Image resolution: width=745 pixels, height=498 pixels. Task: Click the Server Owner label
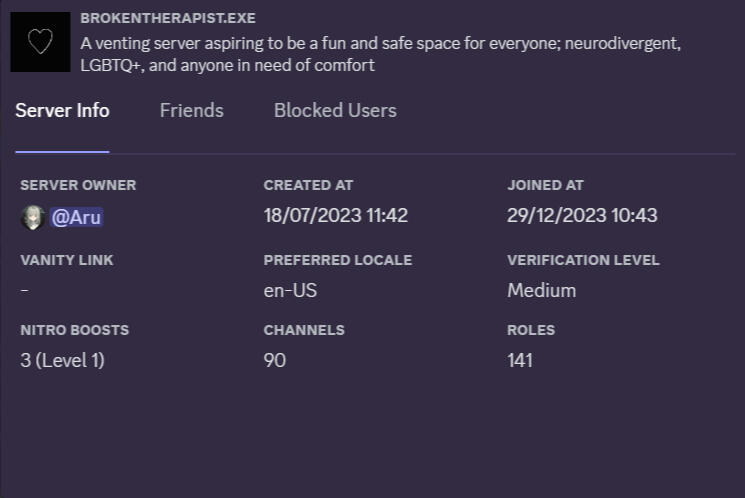[x=78, y=185]
